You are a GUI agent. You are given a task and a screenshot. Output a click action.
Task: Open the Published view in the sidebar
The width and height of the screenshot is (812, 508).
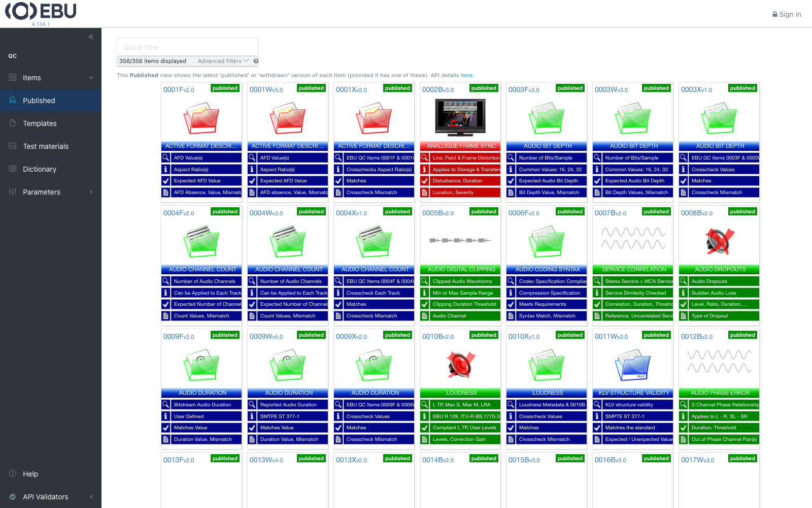pyautogui.click(x=51, y=101)
